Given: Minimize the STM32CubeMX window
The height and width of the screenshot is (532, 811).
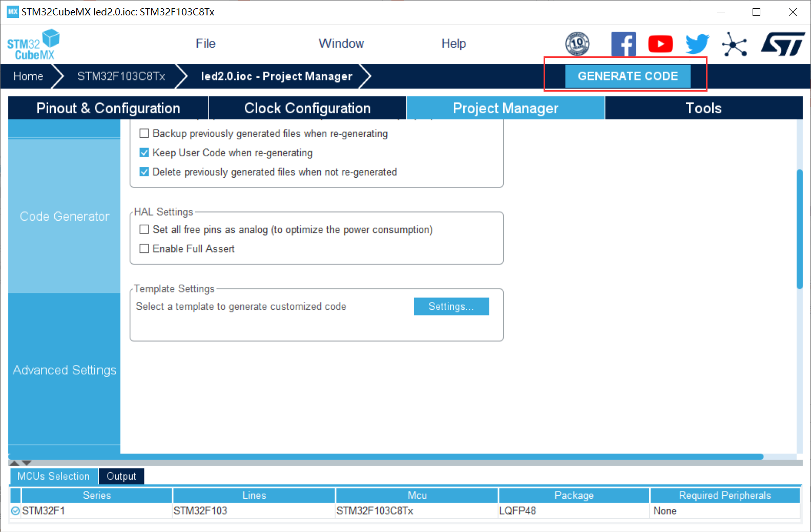Looking at the screenshot, I should (x=721, y=12).
